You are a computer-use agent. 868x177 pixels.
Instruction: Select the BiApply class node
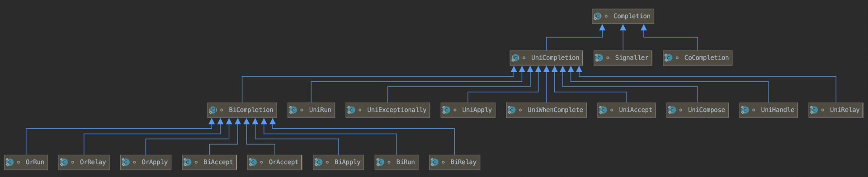click(339, 162)
